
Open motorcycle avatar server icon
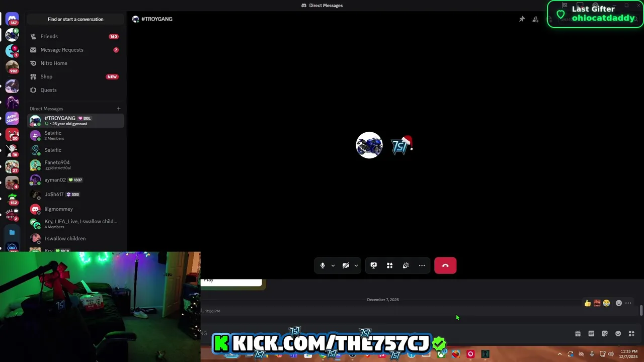click(12, 35)
